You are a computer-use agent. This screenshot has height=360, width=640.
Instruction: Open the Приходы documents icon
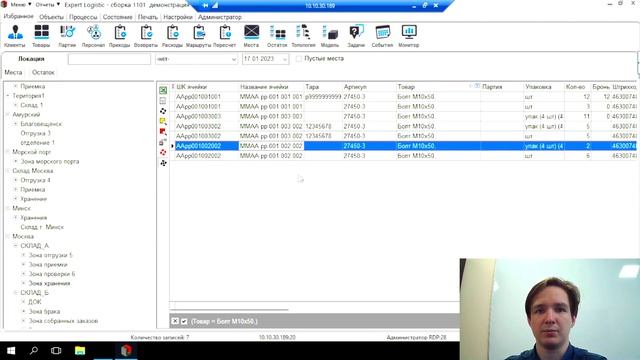[x=120, y=36]
